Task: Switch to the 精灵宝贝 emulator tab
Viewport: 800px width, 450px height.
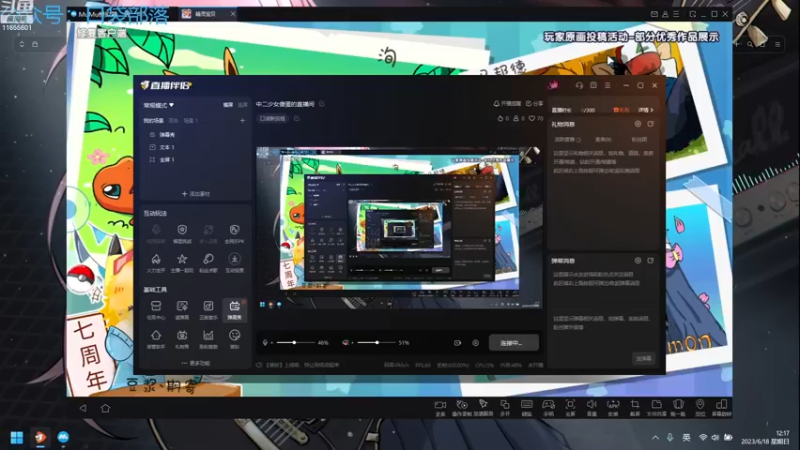Action: pyautogui.click(x=205, y=14)
